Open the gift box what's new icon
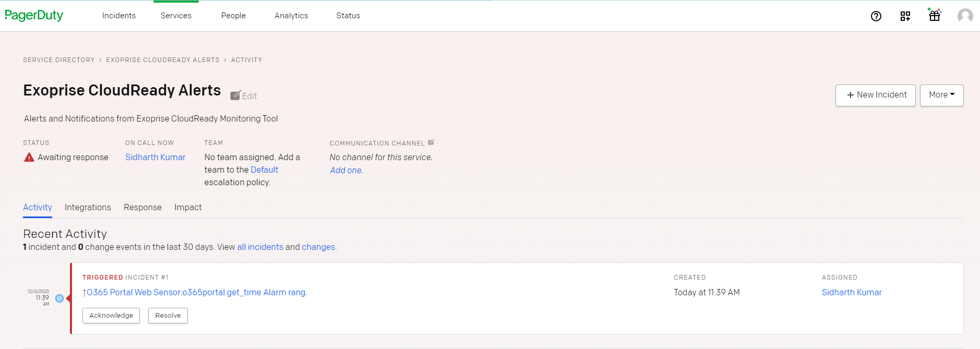 point(935,15)
